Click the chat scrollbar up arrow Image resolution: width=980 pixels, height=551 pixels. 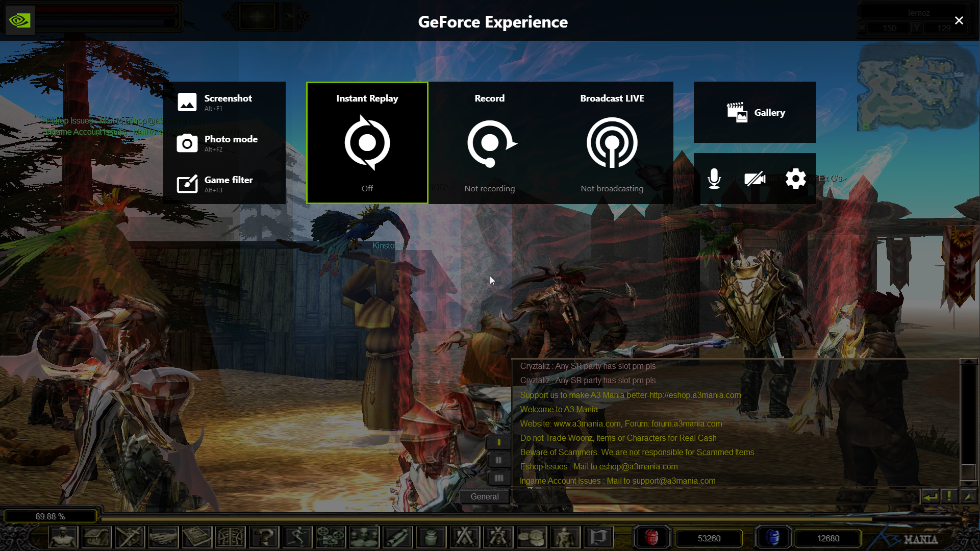[x=968, y=361]
